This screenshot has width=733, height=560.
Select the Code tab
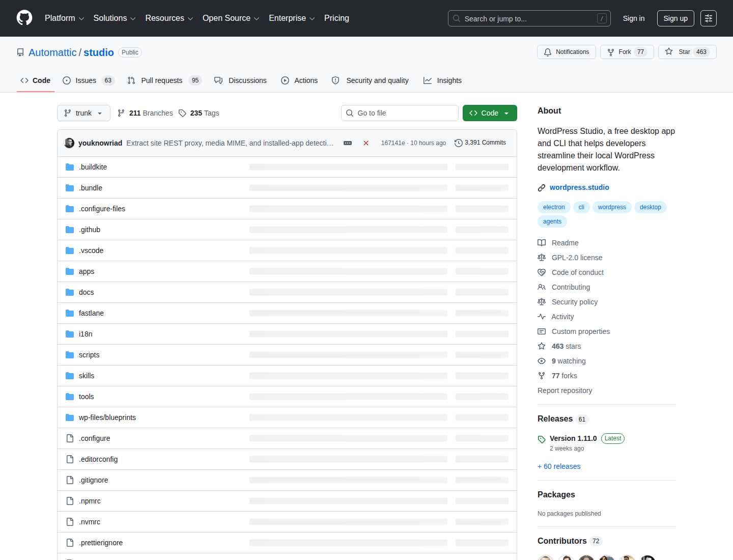36,80
